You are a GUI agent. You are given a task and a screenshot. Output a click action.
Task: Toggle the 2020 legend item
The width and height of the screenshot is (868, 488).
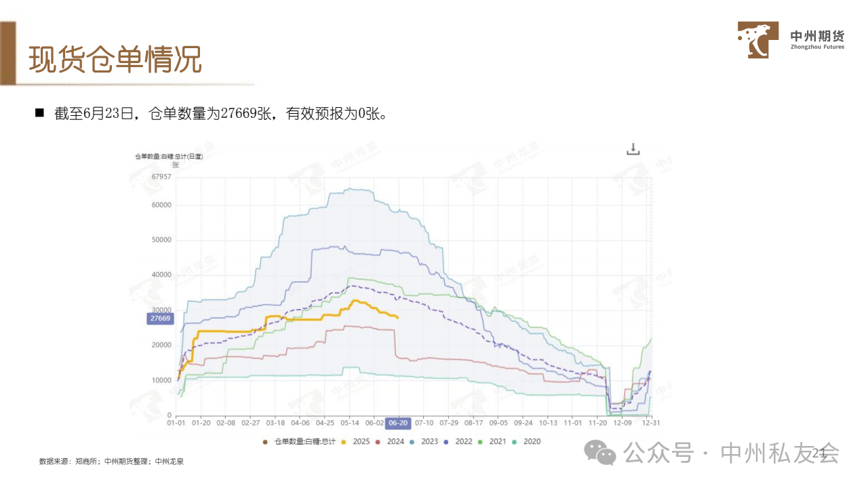coord(526,441)
